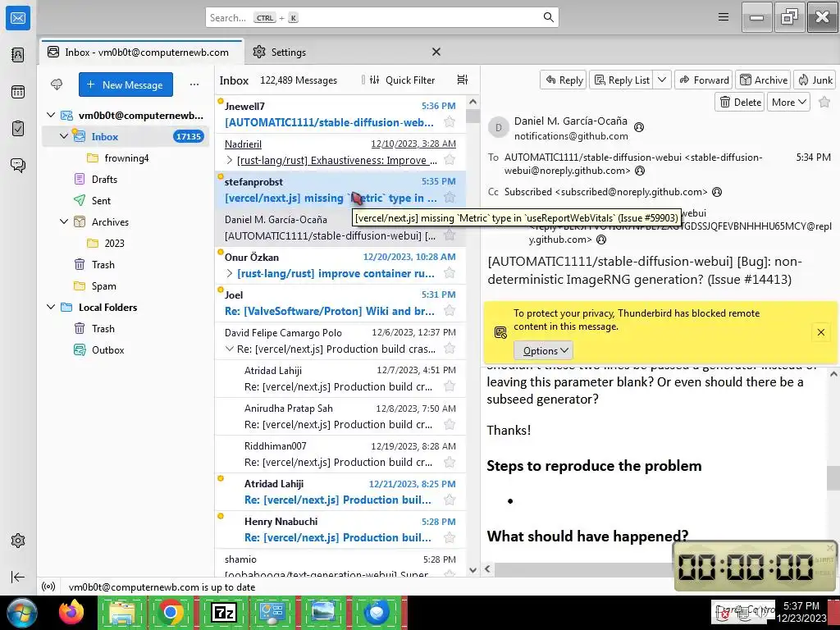Open Chrome from taskbar
Screen dimensions: 840x630
[171, 612]
